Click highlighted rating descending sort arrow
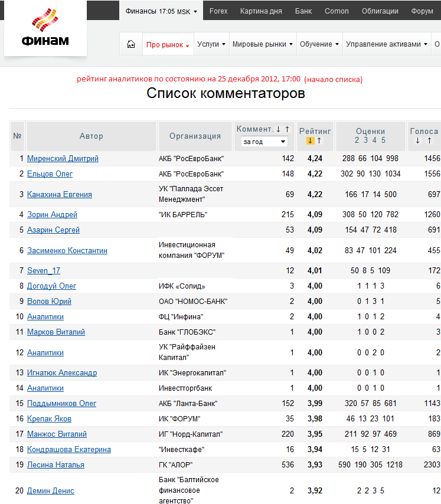This screenshot has width=441, height=504. tap(310, 140)
